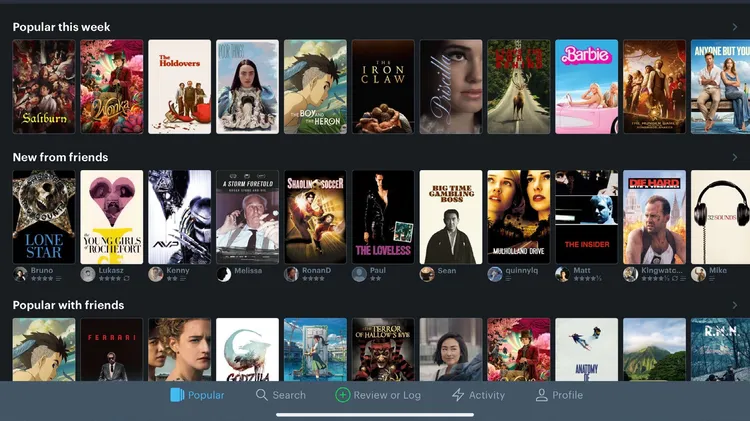
Task: Click Mike's avatar
Action: pyautogui.click(x=698, y=274)
